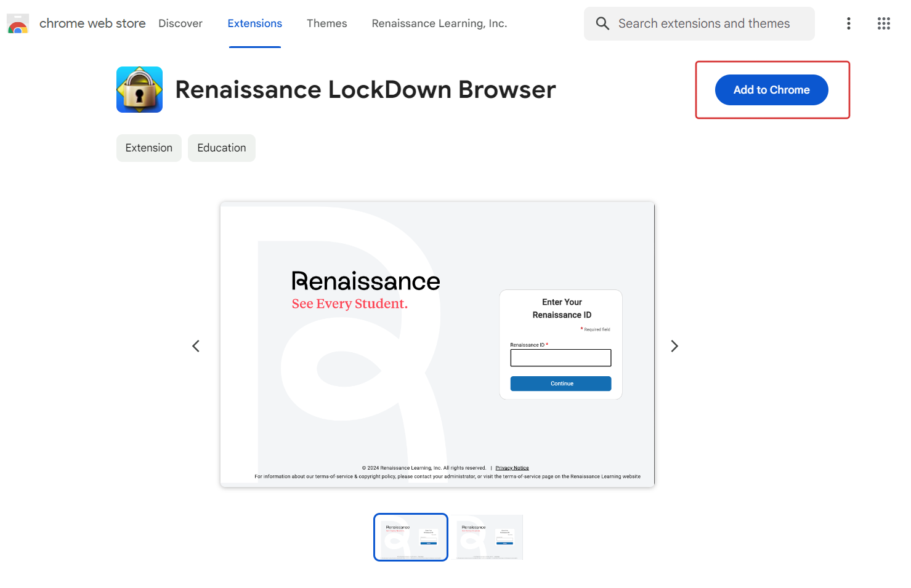
Task: Switch to the Themes tab
Action: [x=327, y=23]
